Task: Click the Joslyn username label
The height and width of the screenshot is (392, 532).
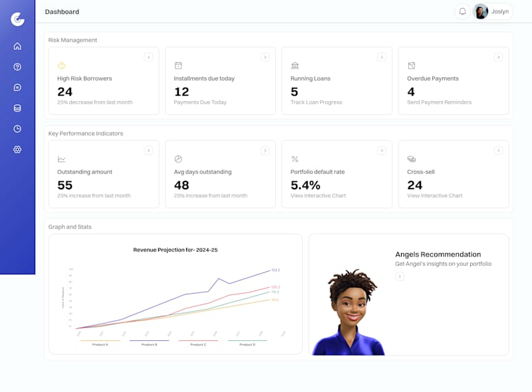Action: [500, 11]
